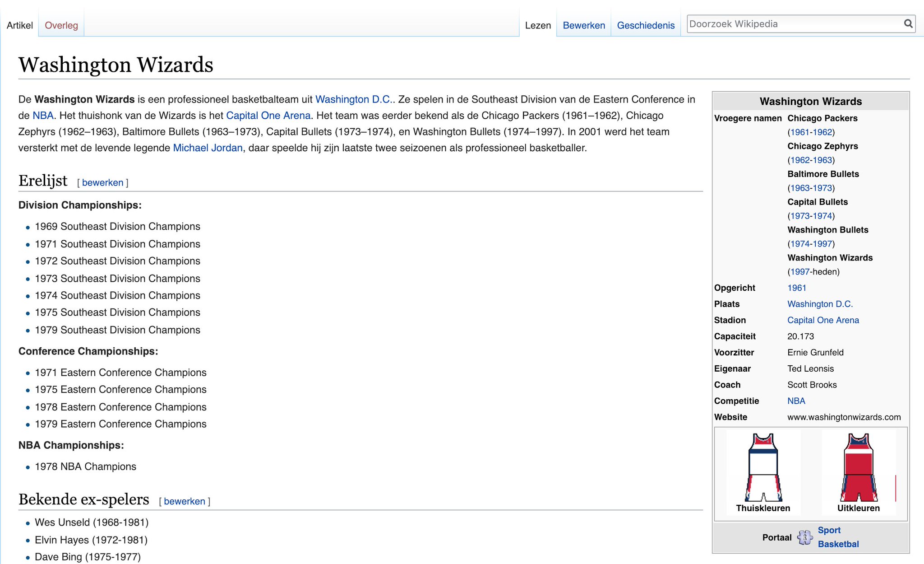Open Capital One Arena link in intro
Image resolution: width=924 pixels, height=564 pixels.
coord(268,115)
